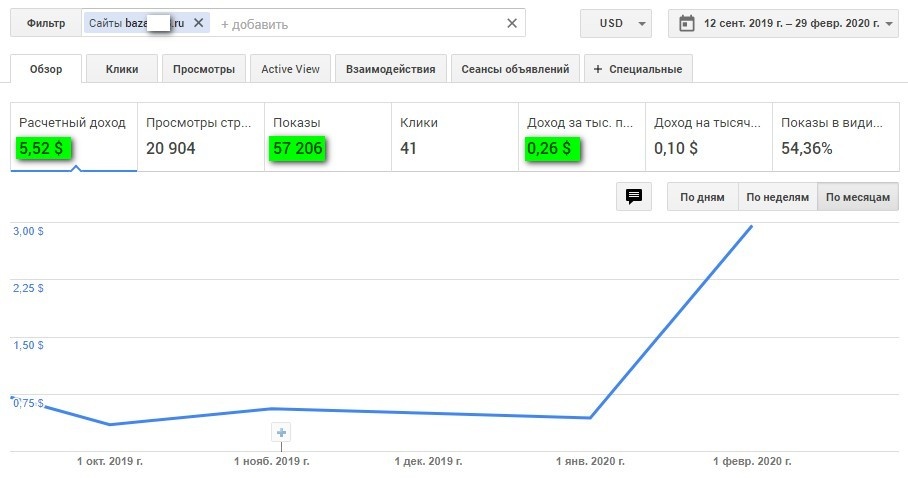Select the Доход на тысяч... metric card
This screenshot has width=908, height=478.
709,137
